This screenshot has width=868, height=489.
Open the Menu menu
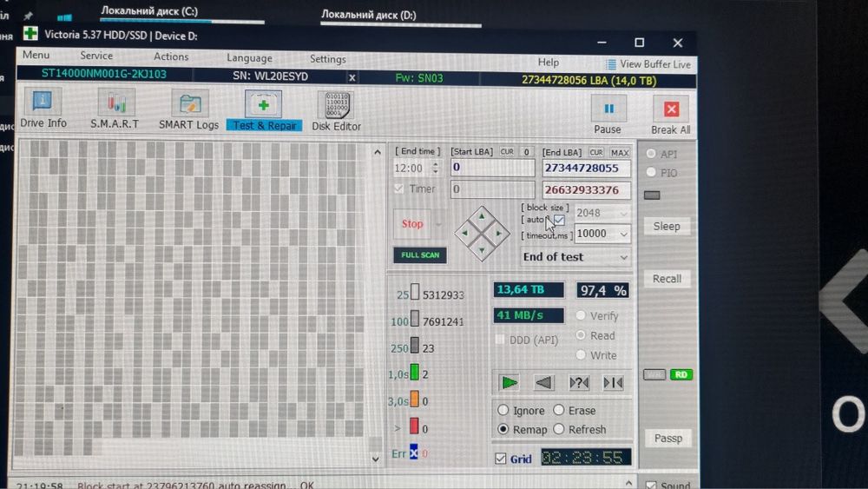pos(36,55)
